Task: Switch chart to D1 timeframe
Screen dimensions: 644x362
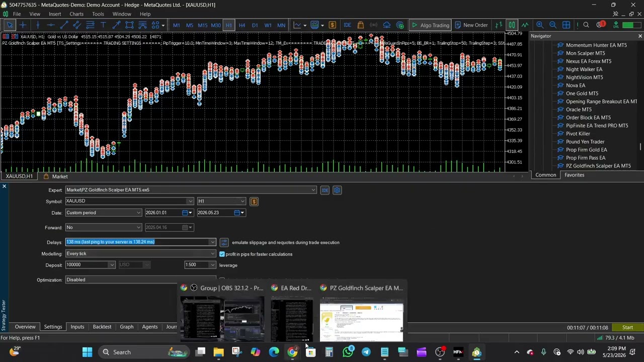Action: coord(255,25)
